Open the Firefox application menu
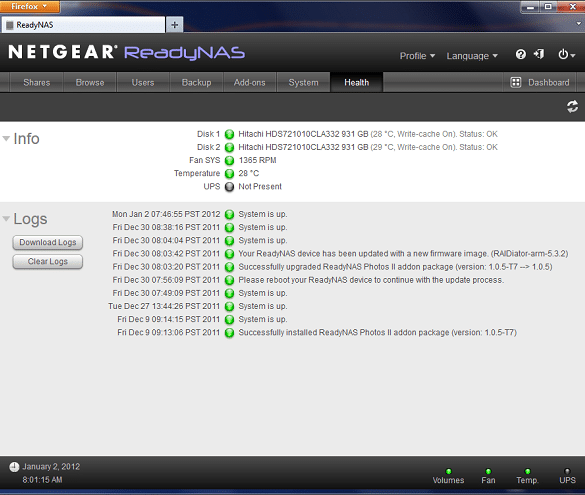This screenshot has height=495, width=585. point(29,6)
